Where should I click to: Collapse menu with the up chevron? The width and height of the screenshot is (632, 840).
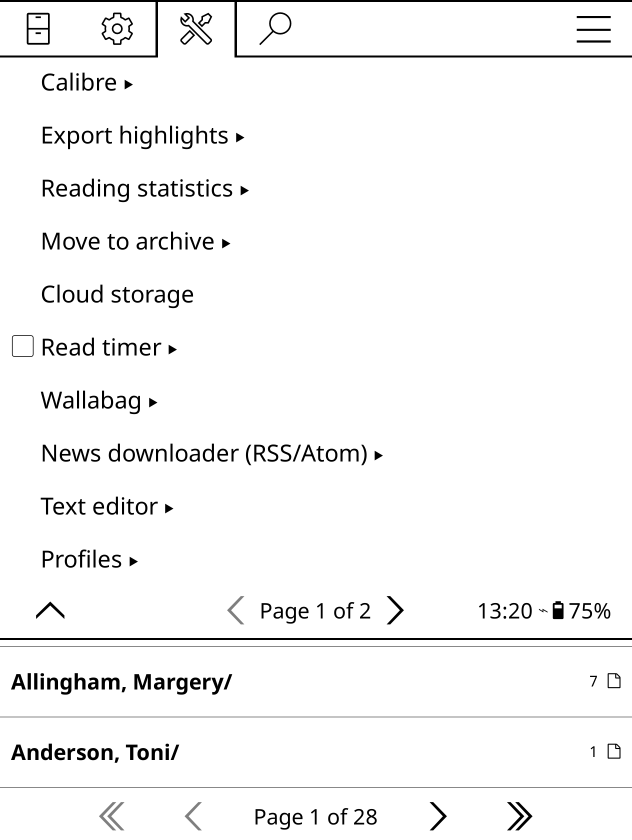tap(50, 610)
